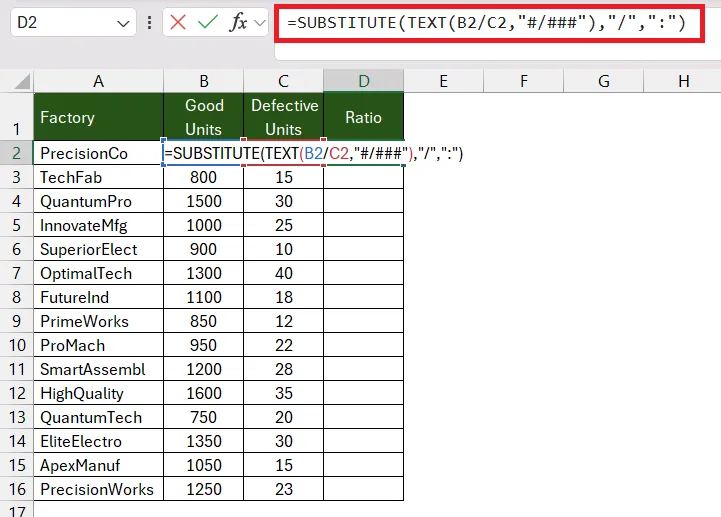Select the QuantumPro cell
721x517 pixels.
pyautogui.click(x=98, y=201)
